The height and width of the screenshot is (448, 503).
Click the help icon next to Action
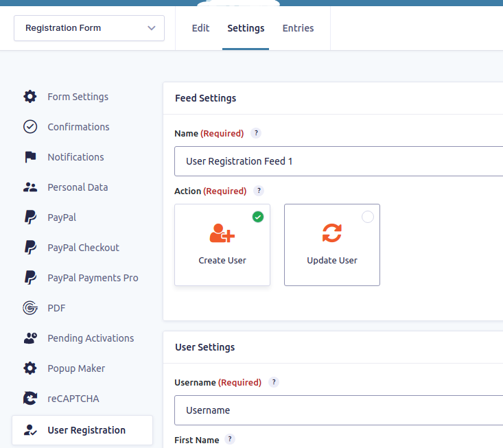pos(259,191)
